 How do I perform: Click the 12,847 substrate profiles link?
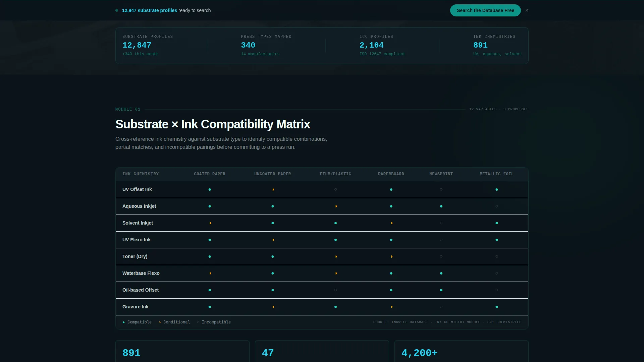pyautogui.click(x=150, y=10)
